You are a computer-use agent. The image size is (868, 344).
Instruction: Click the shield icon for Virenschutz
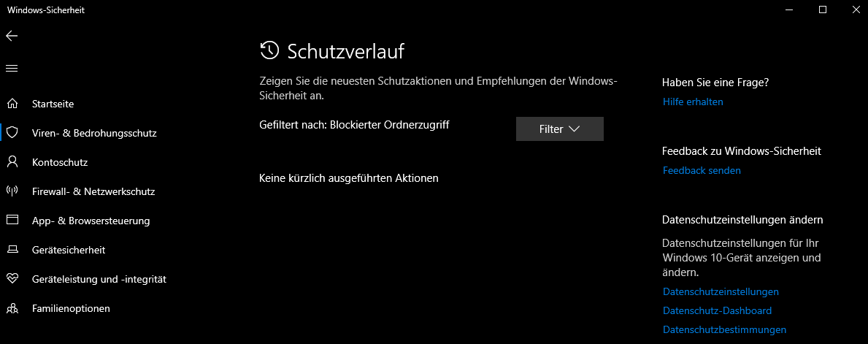(x=12, y=133)
